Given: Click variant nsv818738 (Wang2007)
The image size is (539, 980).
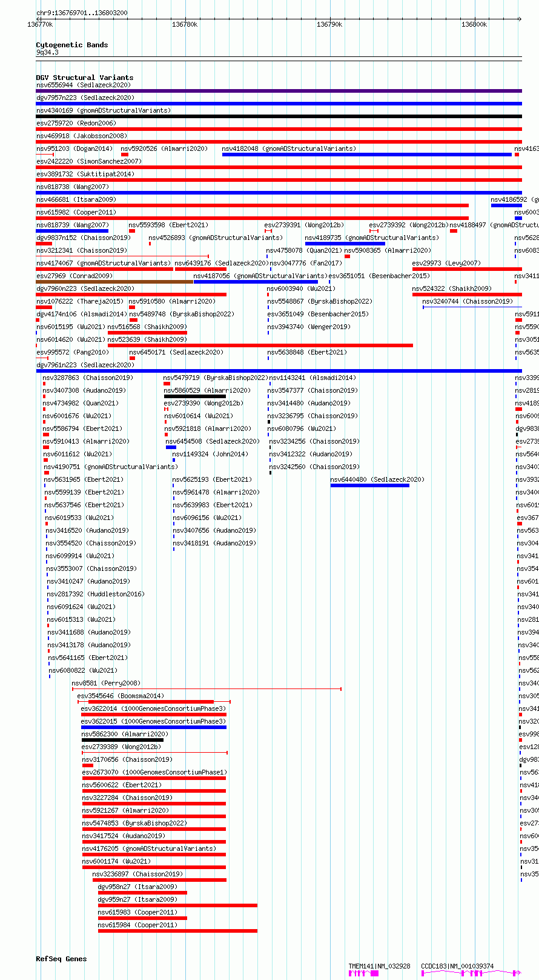Looking at the screenshot, I should [73, 187].
